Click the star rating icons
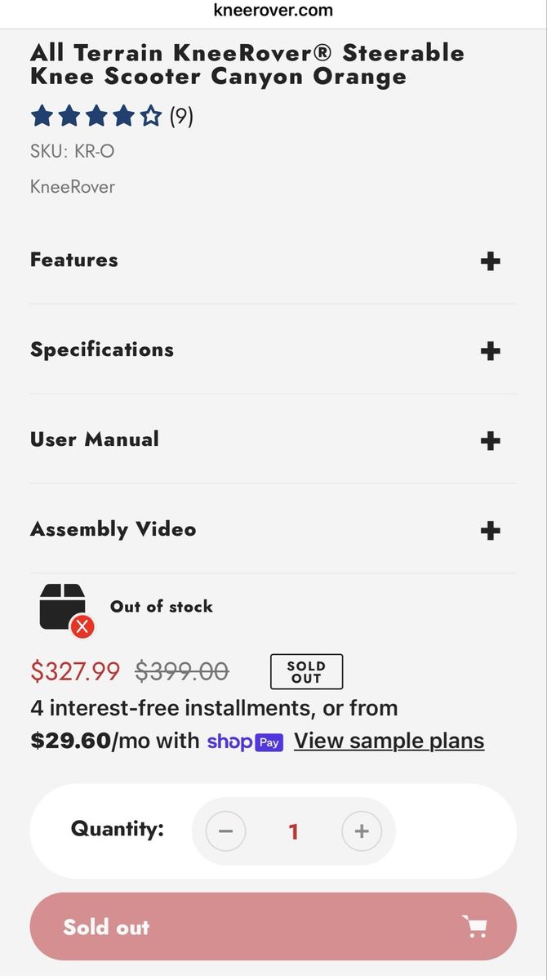This screenshot has height=980, width=547. pos(96,117)
